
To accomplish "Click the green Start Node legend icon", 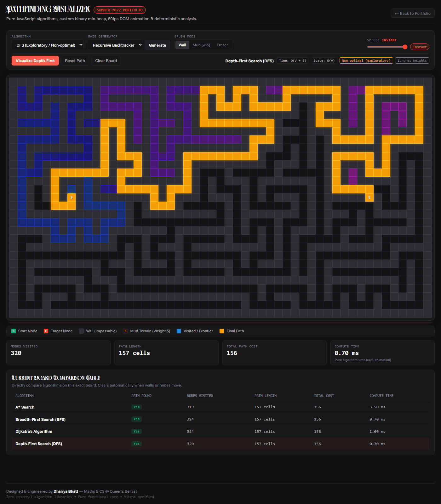I will click(x=14, y=331).
